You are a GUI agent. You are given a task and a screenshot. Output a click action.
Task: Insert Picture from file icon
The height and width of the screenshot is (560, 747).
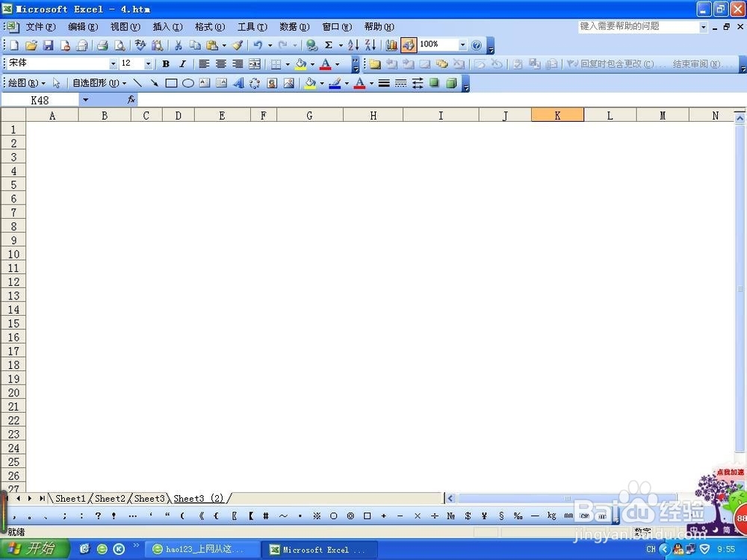[288, 84]
